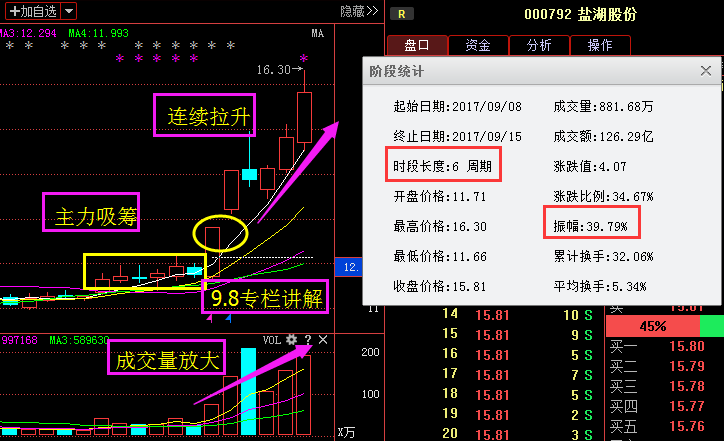Click the plus 加自选 add-to-watchlist button
Viewport: 724px width, 441px height.
click(x=33, y=11)
